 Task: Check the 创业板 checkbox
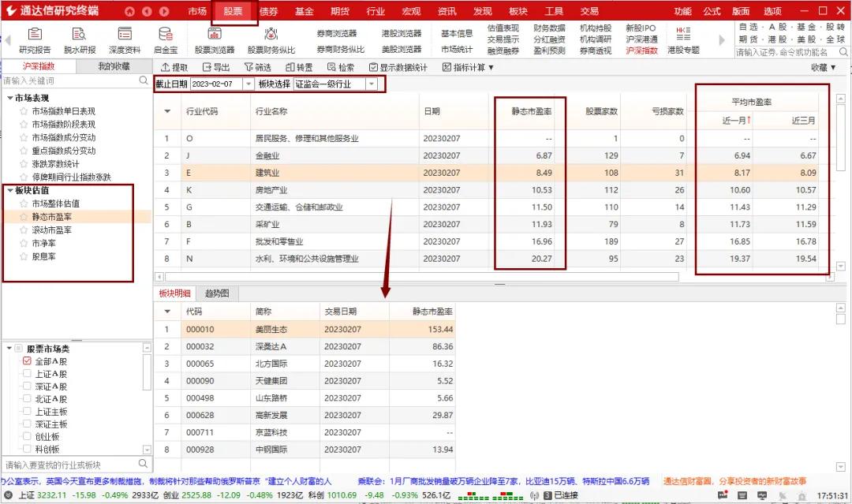click(x=27, y=436)
